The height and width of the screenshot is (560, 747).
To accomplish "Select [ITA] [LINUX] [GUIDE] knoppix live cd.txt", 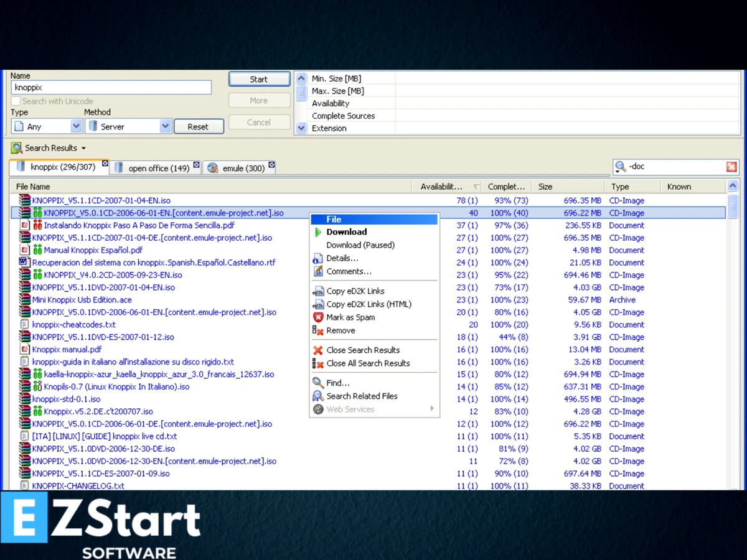I will tap(369, 436).
